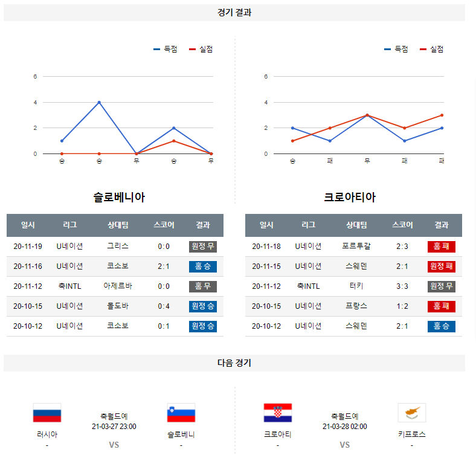This screenshot has width=476, height=455.
Task: Click the Russia flag icon
Action: (x=47, y=413)
